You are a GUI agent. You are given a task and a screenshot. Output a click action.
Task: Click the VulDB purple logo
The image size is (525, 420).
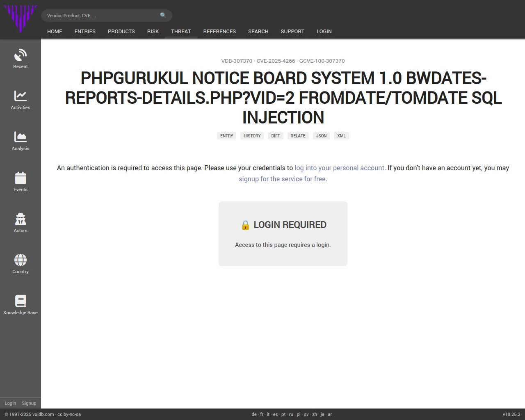(21, 19)
